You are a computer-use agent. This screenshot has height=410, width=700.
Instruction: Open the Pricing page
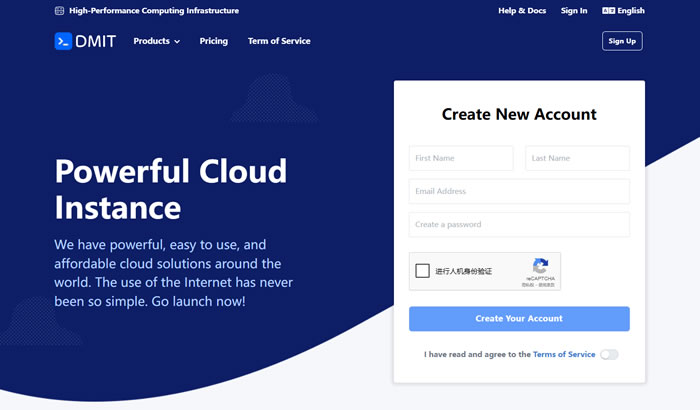[213, 41]
